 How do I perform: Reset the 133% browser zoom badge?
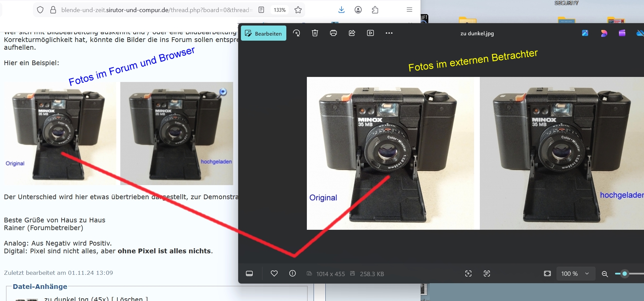click(280, 10)
